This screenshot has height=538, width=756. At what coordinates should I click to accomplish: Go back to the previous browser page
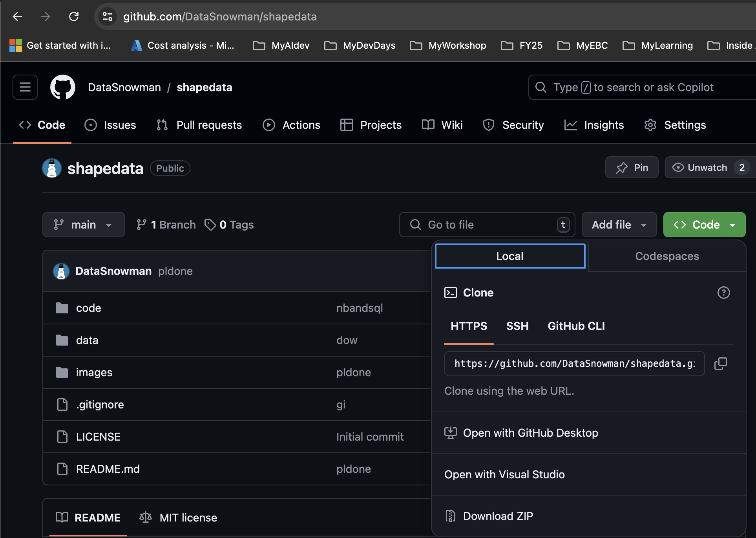17,16
